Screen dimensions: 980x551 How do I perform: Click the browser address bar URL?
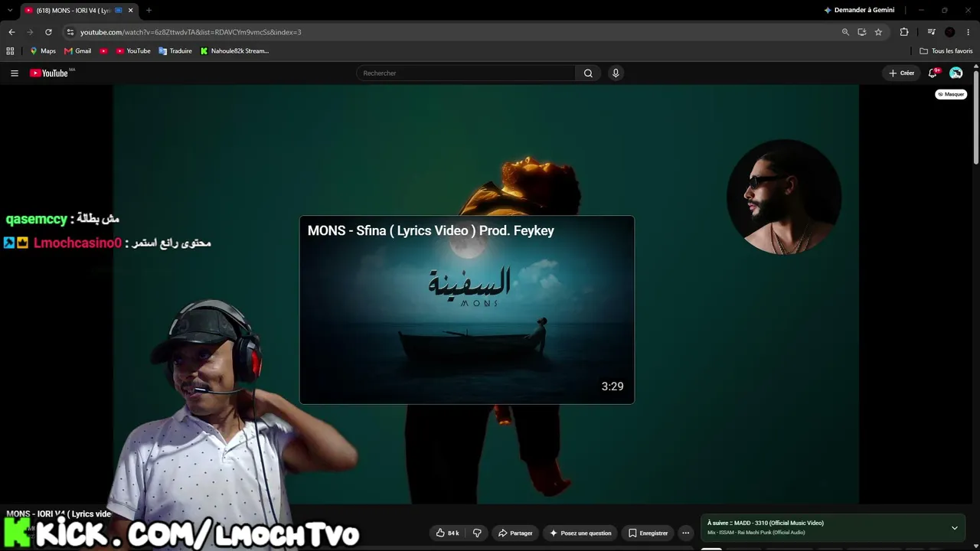click(191, 32)
